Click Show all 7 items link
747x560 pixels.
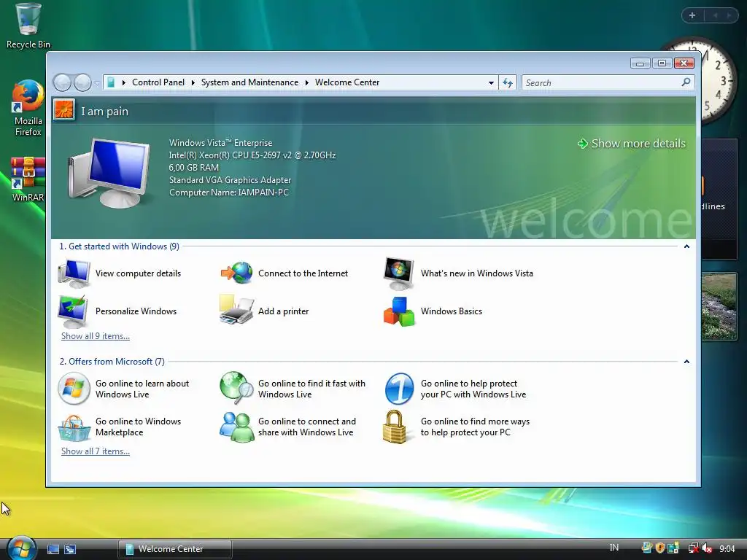click(96, 451)
